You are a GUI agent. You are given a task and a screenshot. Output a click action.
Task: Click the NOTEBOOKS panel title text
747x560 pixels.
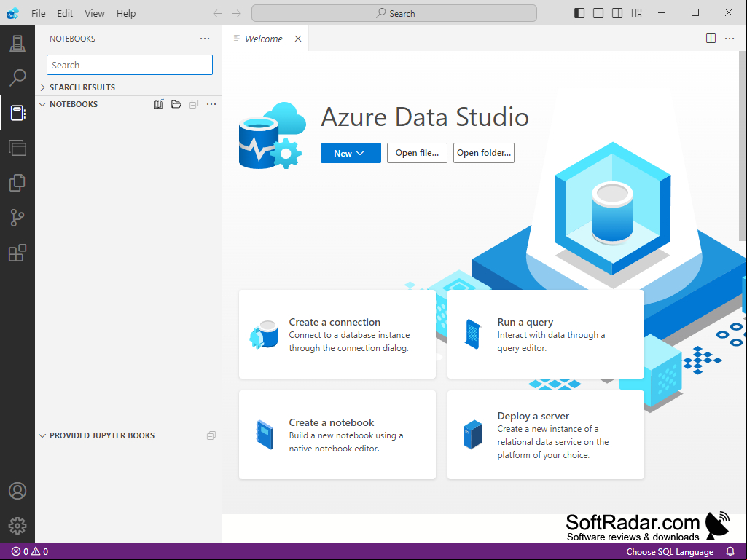pyautogui.click(x=72, y=39)
